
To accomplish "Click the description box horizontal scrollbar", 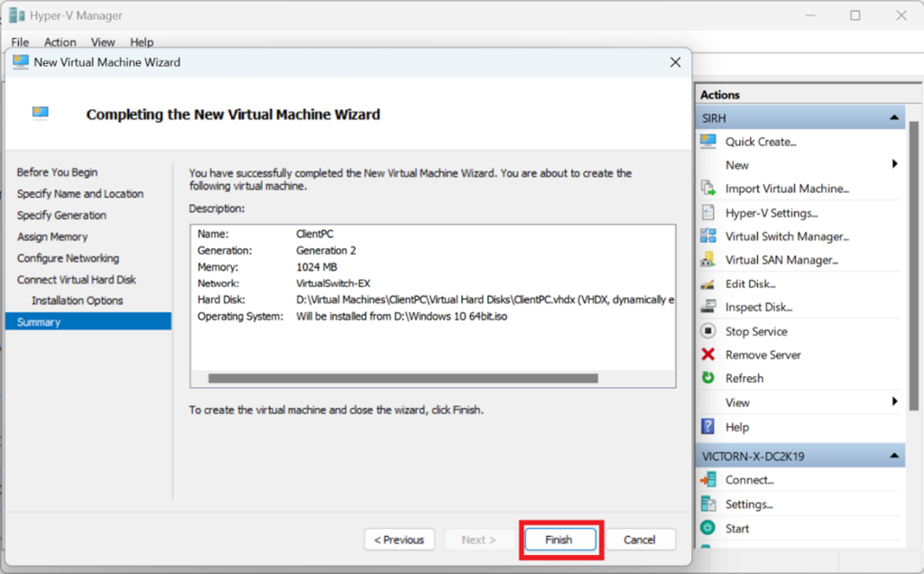I will (x=402, y=379).
